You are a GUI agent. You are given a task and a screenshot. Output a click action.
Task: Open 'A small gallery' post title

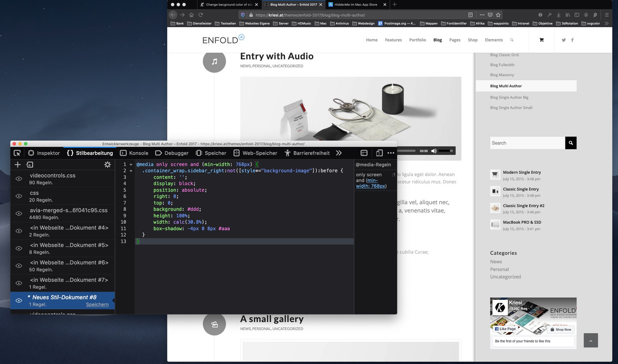point(272,319)
